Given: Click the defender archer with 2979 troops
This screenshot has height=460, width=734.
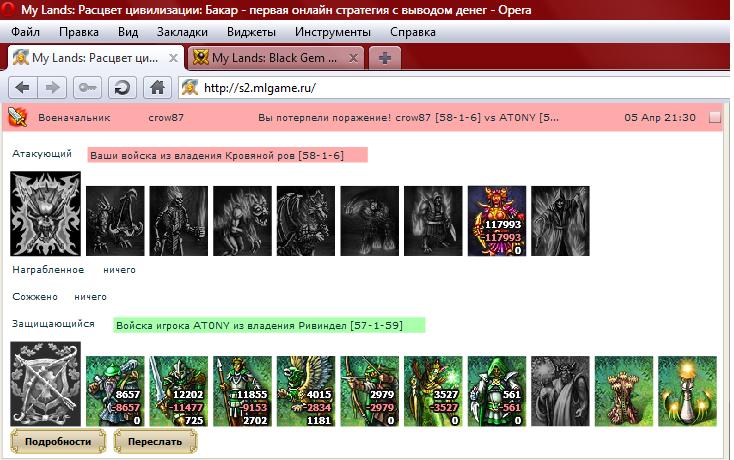Looking at the screenshot, I should coord(369,391).
